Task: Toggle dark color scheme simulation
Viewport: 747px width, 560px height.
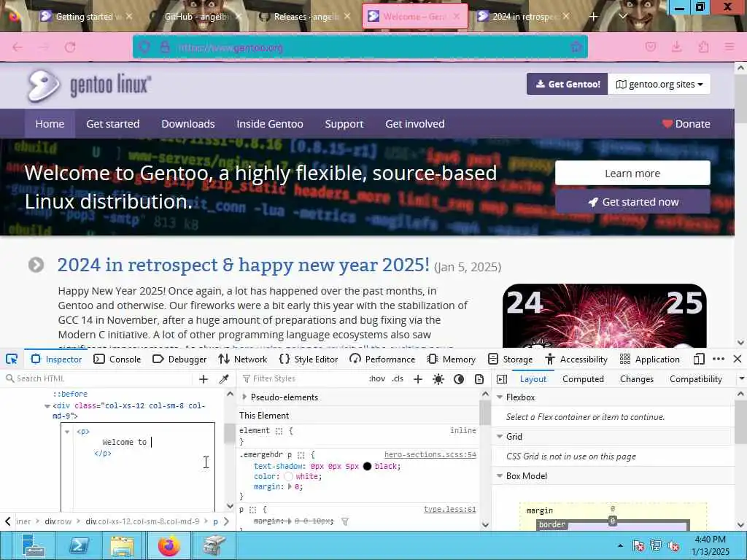Action: [x=459, y=379]
